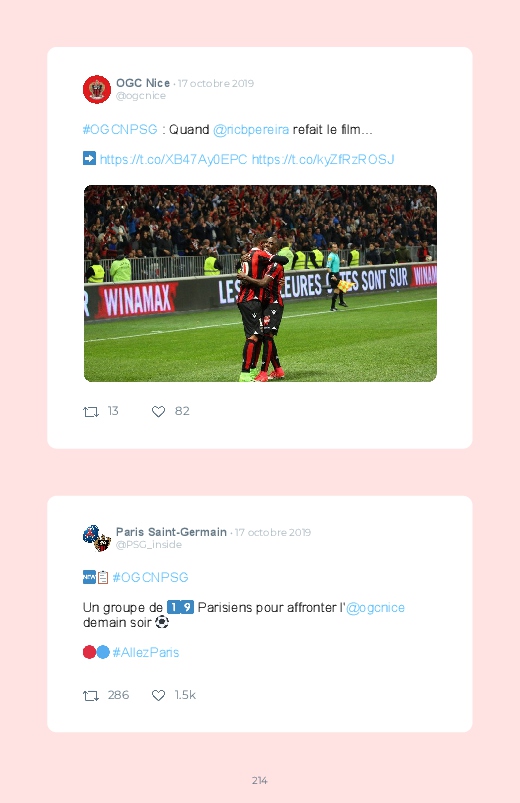Click the Paris Saint-Germain profile avatar
Image resolution: width=520 pixels, height=803 pixels.
(97, 538)
